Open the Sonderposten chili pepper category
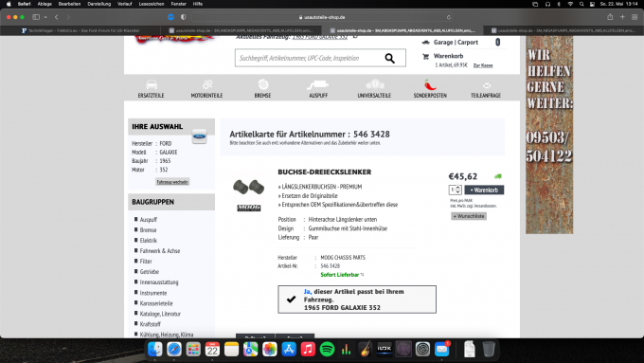 point(430,84)
